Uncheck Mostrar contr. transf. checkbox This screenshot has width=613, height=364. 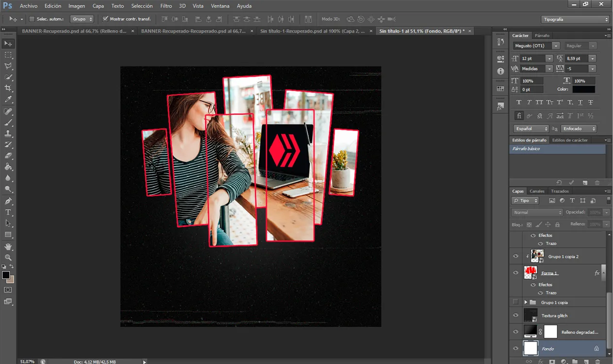105,19
